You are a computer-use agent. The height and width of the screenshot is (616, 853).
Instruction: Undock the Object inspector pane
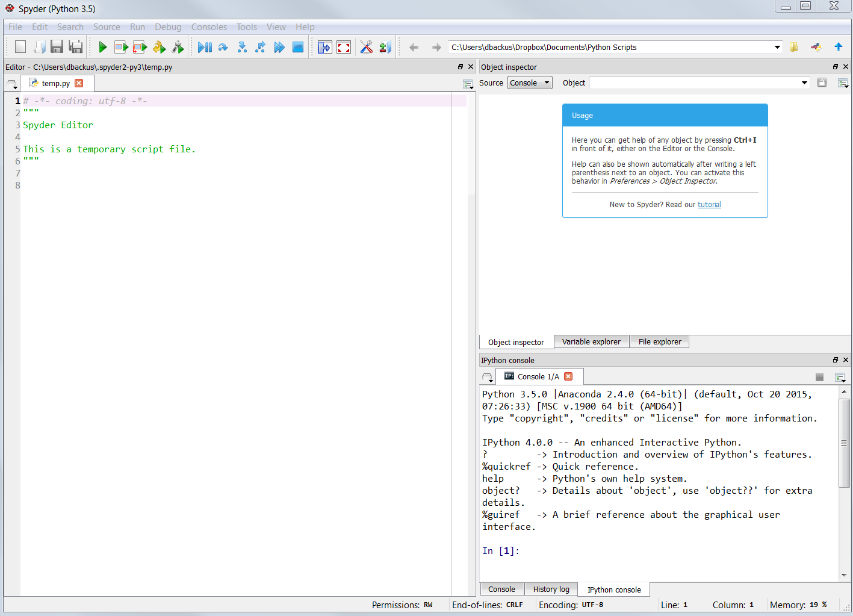[x=835, y=67]
